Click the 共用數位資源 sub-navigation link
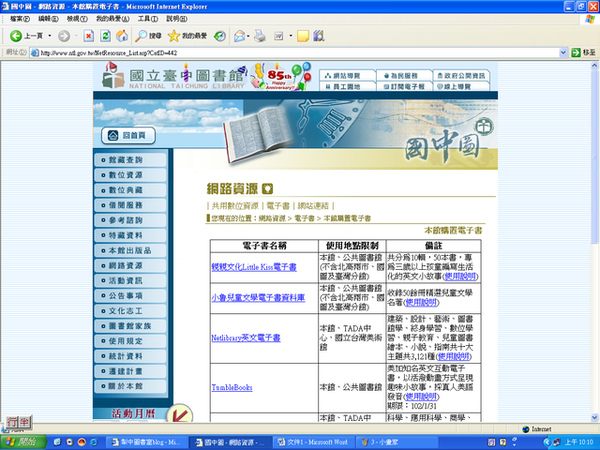Screen dimensions: 600x450 [235, 206]
